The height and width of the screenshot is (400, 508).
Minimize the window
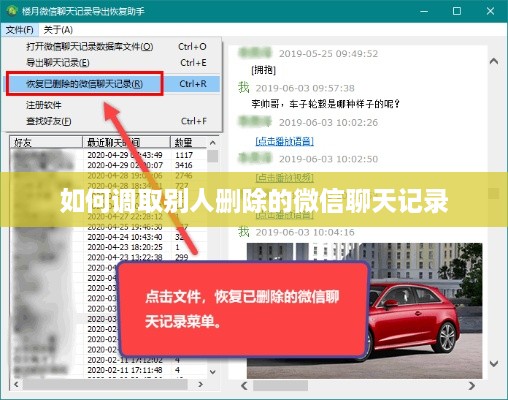[x=424, y=11]
